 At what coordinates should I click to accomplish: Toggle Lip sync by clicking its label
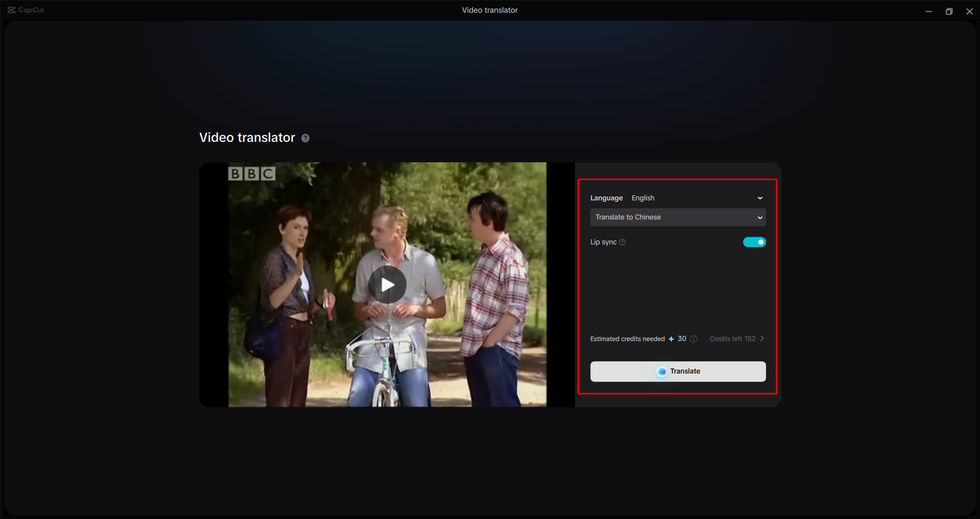603,242
